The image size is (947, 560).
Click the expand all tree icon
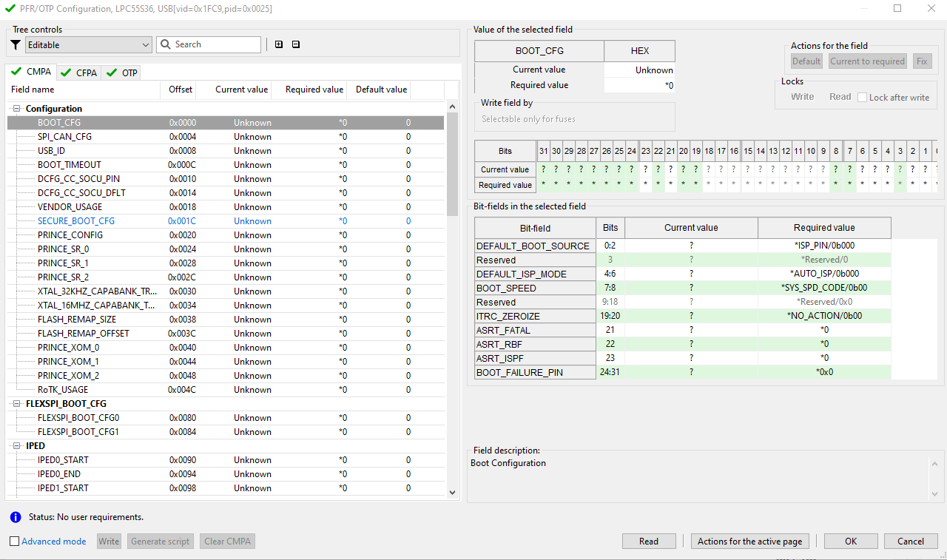279,44
